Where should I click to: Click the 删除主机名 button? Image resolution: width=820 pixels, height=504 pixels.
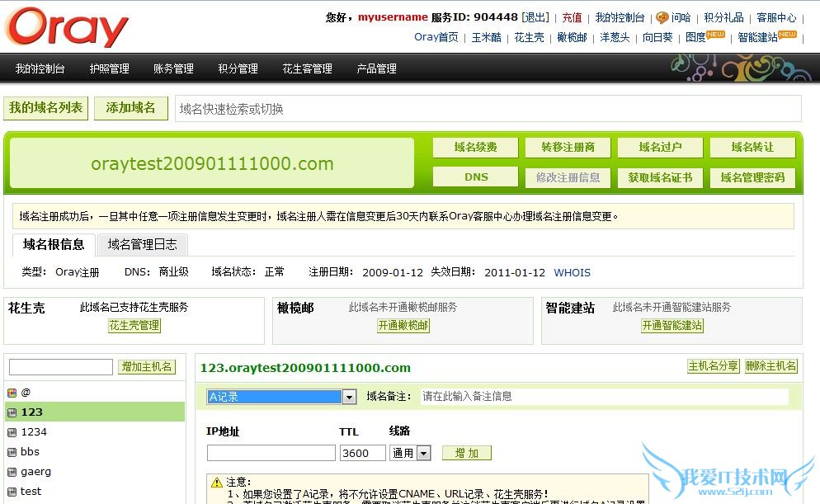(771, 367)
